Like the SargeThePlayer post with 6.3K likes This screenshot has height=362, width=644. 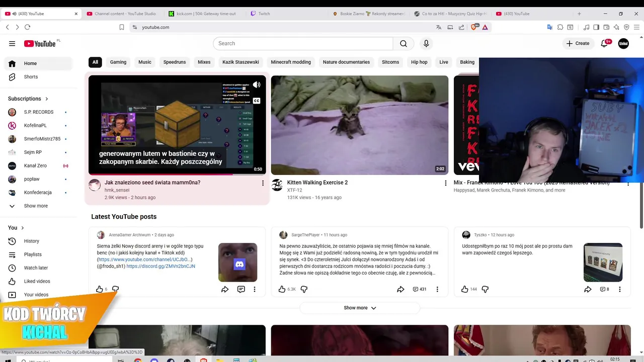pos(282,289)
